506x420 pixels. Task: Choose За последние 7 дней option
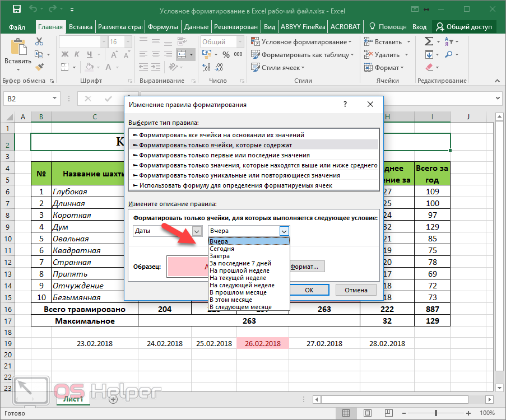249,263
